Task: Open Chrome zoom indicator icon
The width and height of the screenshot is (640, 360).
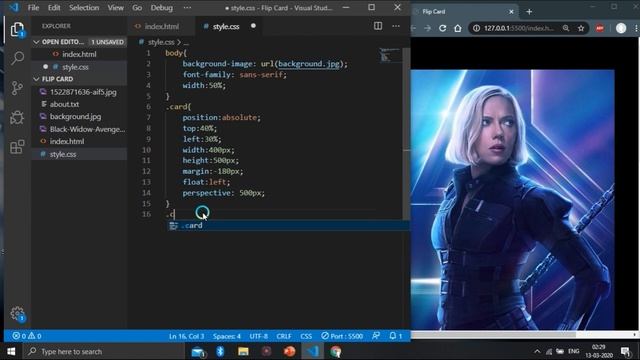Action: (x=566, y=28)
